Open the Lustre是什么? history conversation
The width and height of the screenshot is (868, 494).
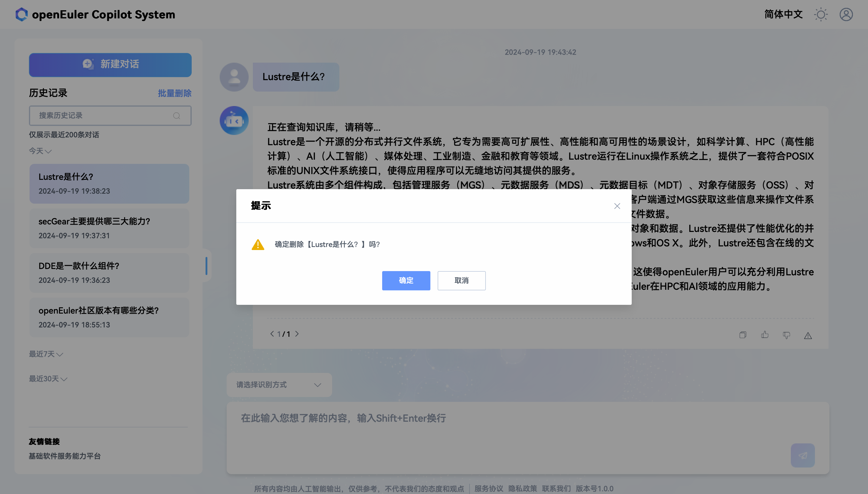point(109,183)
